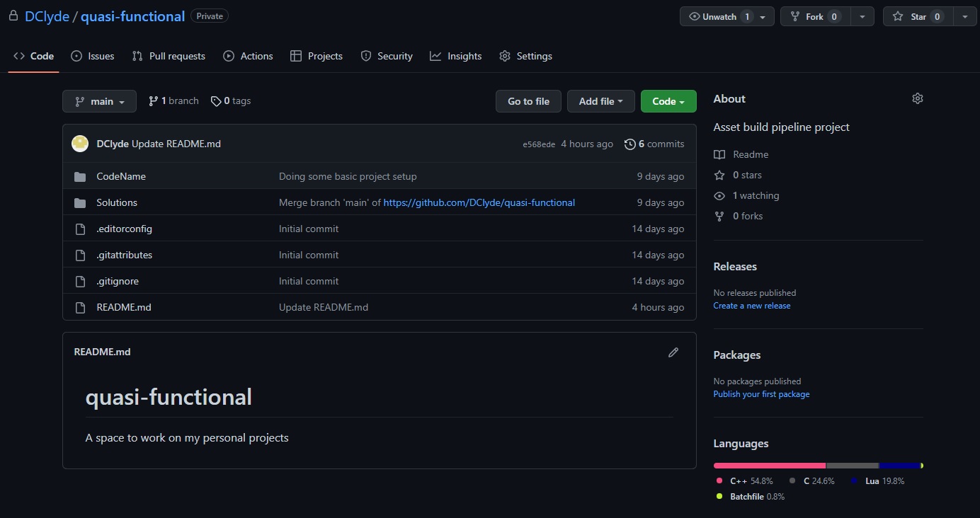This screenshot has width=980, height=518.
Task: Click the DClyde avatar in commit row
Action: 80,144
